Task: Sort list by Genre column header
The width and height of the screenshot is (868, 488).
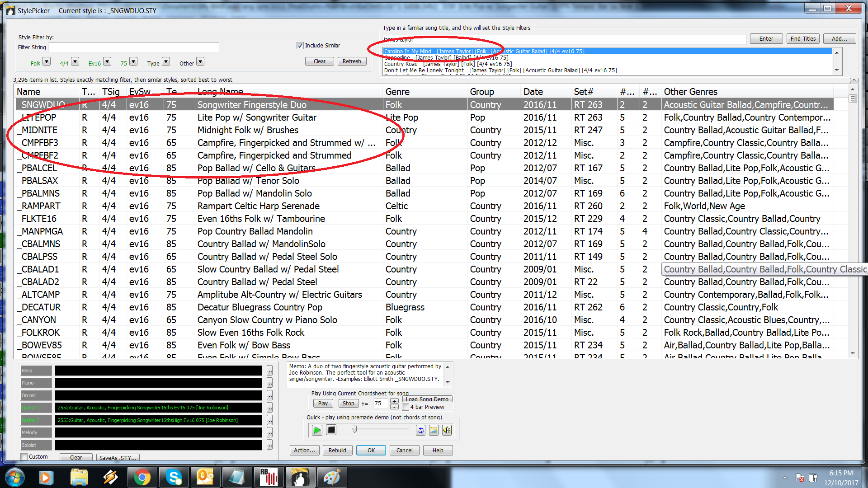Action: pyautogui.click(x=425, y=92)
